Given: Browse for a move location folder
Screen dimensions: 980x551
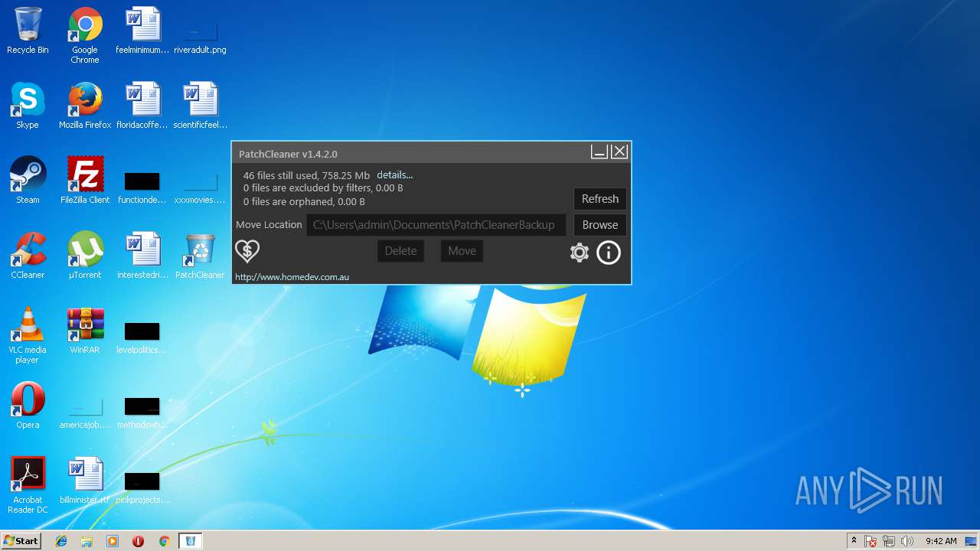Looking at the screenshot, I should point(600,225).
